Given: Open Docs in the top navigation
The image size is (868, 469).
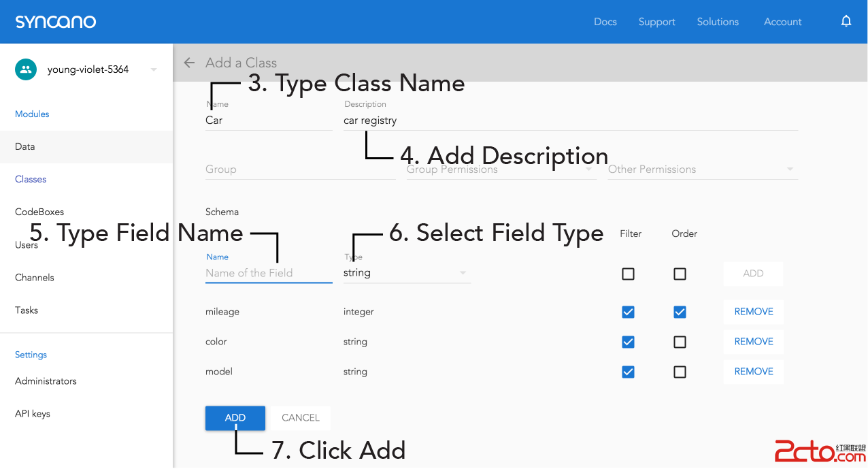Looking at the screenshot, I should 605,22.
